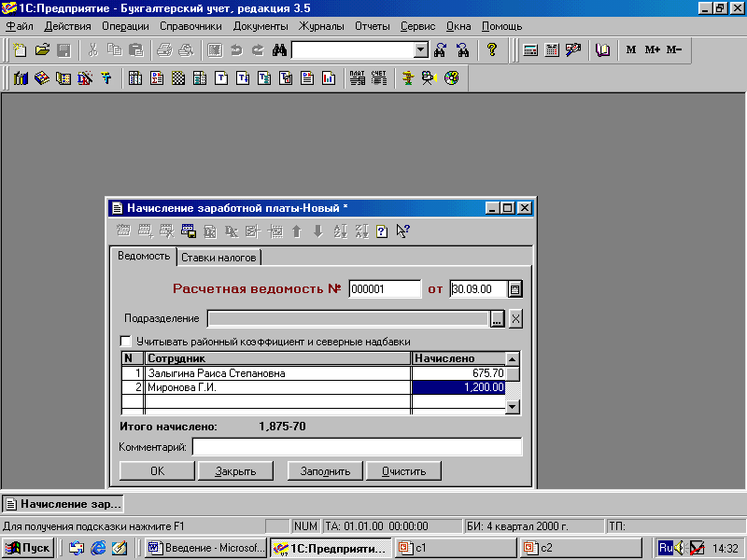Open the Справочники menu
The image size is (747, 560).
[x=190, y=26]
